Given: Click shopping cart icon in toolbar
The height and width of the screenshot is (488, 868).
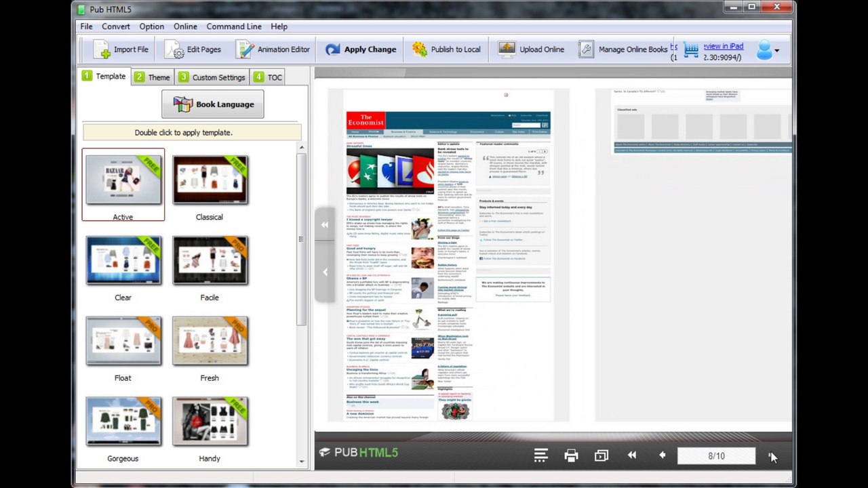Looking at the screenshot, I should [x=690, y=49].
